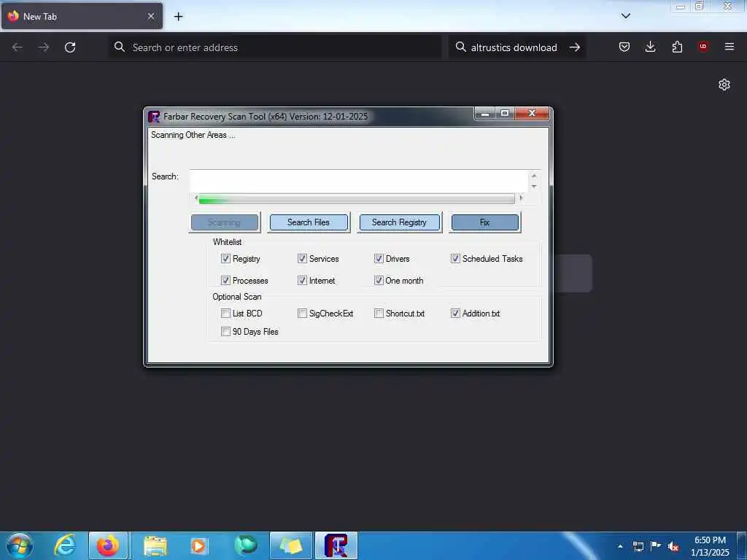The width and height of the screenshot is (747, 560).
Task: Click the search bar magnifier icon
Action: click(x=461, y=47)
